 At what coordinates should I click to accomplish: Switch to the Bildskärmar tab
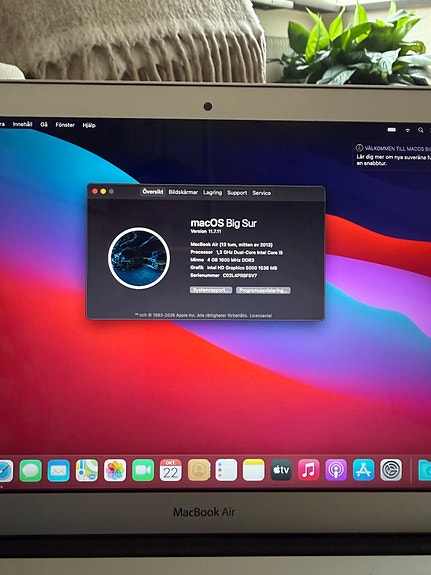pos(183,192)
